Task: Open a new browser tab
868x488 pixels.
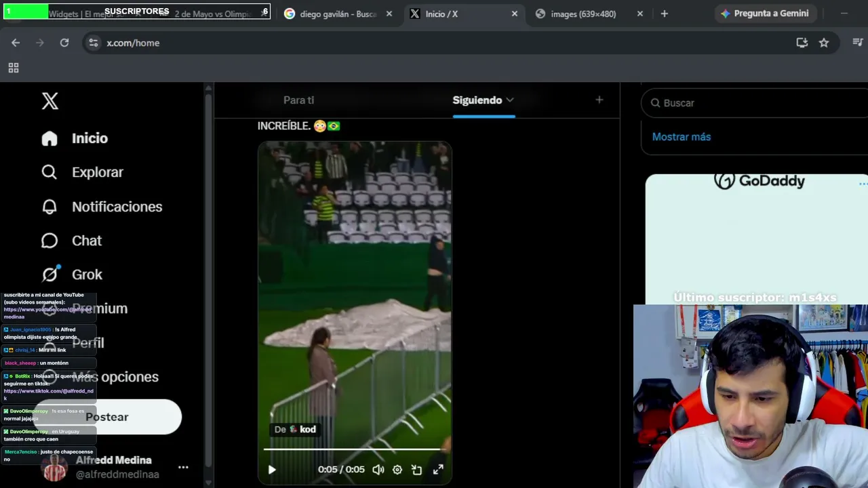Action: (x=665, y=14)
